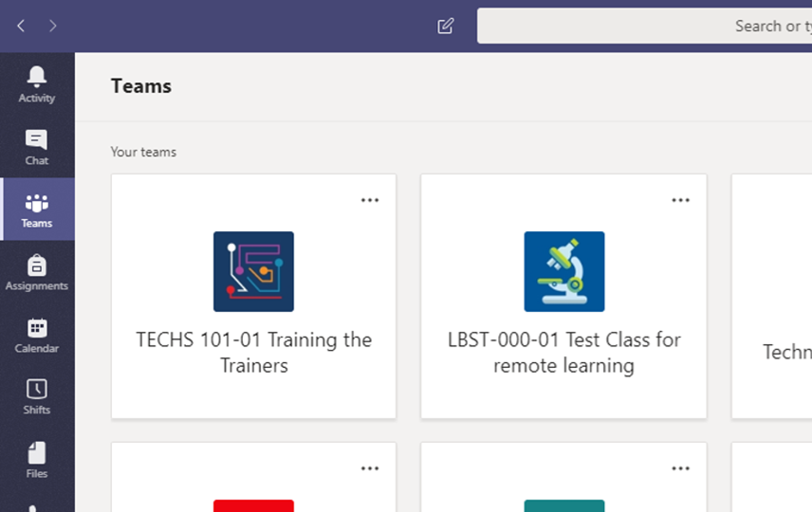Viewport: 812px width, 512px height.
Task: Go forward with the right arrow
Action: click(52, 26)
